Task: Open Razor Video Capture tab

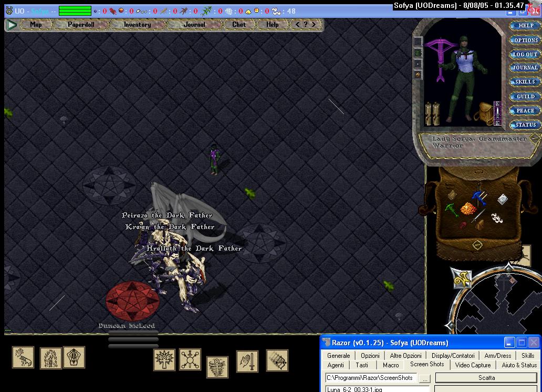Action: tap(473, 365)
